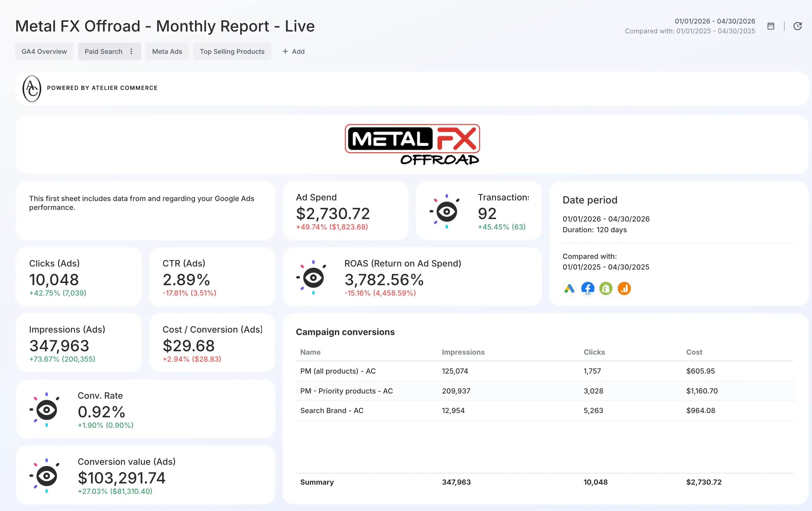The height and width of the screenshot is (511, 812).
Task: Click the CTR change -17.81% (3.51%)
Action: (189, 293)
